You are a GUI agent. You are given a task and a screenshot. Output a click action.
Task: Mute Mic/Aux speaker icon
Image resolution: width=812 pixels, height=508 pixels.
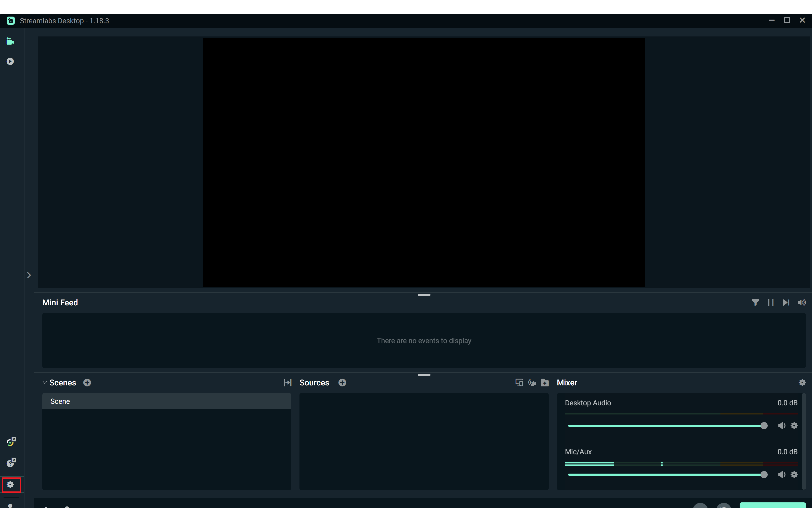(782, 474)
